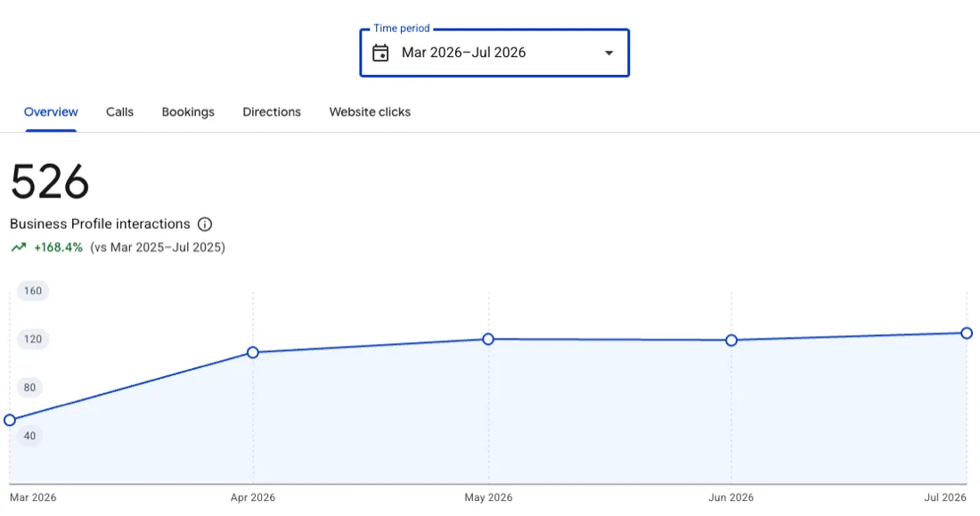This screenshot has width=980, height=516.
Task: Click the Mar 2026 x-axis label
Action: 32,497
